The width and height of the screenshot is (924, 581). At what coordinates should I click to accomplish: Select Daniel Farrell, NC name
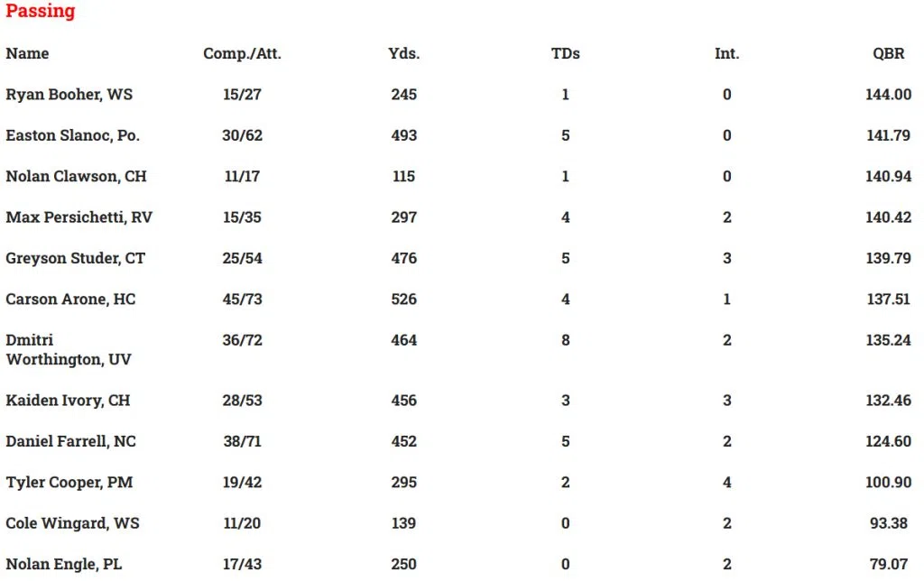coord(70,441)
